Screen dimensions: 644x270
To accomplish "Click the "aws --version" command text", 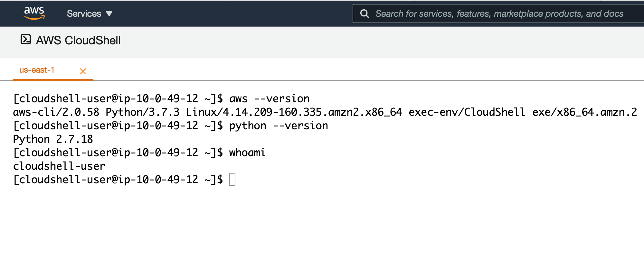I will tap(269, 99).
